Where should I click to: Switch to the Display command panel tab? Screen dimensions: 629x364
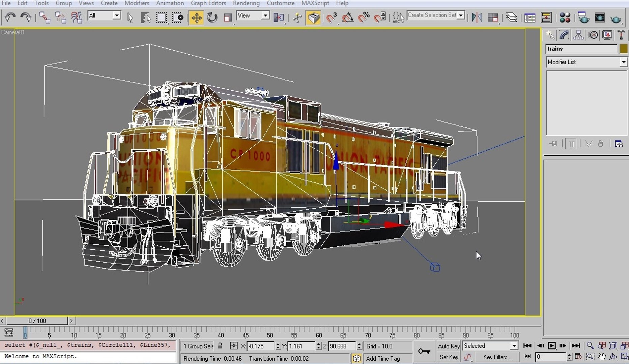607,35
